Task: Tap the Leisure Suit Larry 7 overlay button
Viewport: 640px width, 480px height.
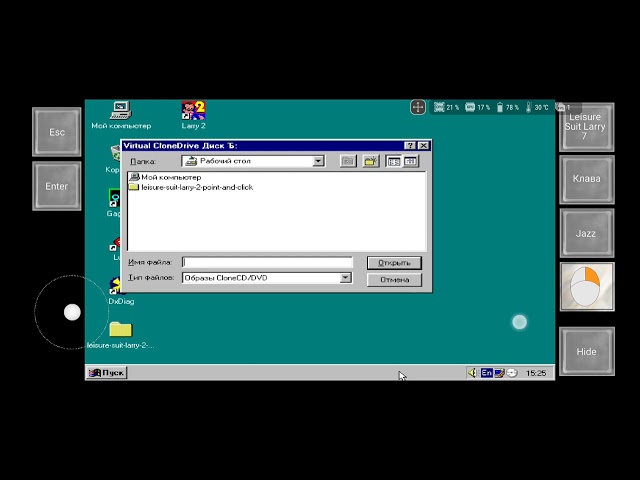Action: (587, 127)
